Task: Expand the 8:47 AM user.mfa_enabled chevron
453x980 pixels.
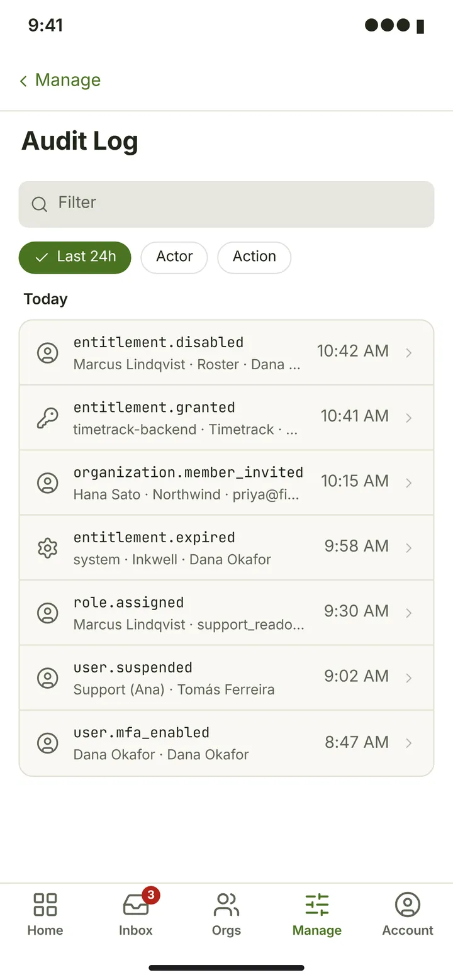Action: pos(409,743)
